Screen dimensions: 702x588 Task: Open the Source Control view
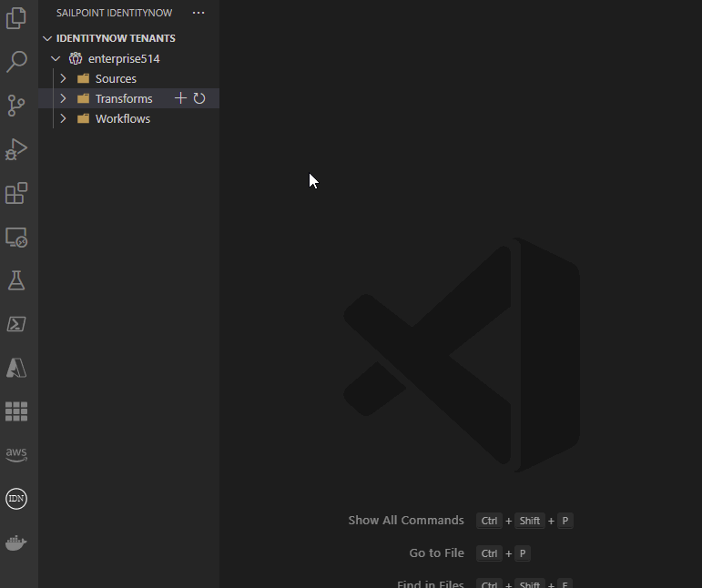pos(16,106)
